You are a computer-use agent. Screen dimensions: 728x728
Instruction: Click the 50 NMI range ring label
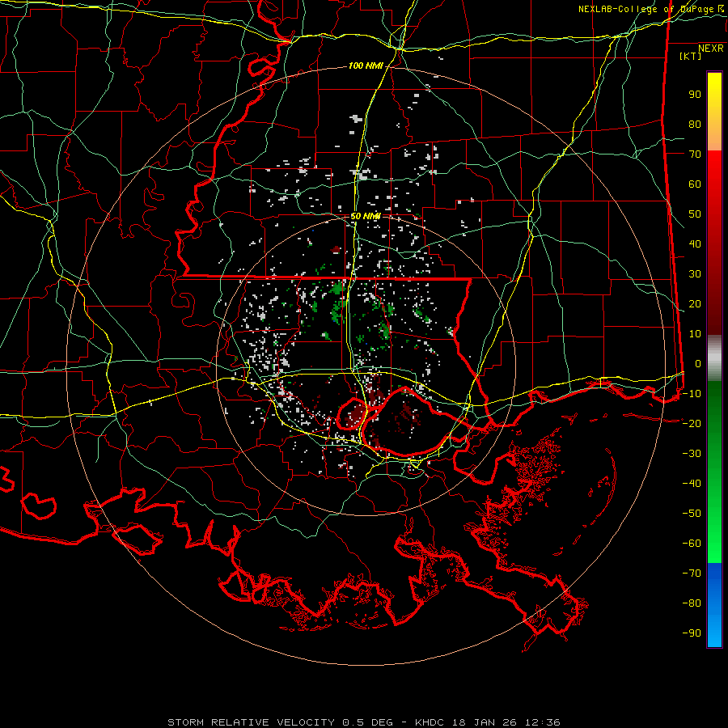(x=366, y=216)
